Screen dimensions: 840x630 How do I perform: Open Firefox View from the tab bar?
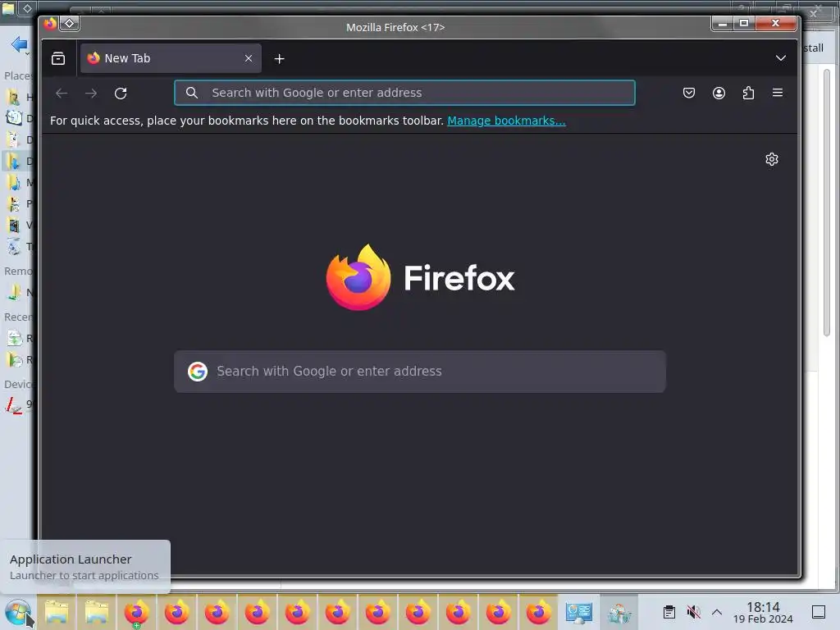pyautogui.click(x=58, y=58)
